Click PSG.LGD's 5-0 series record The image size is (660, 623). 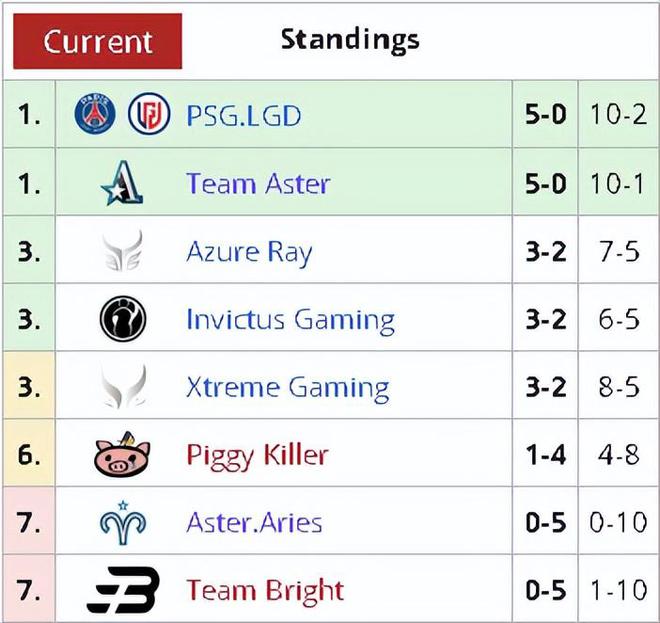point(546,114)
